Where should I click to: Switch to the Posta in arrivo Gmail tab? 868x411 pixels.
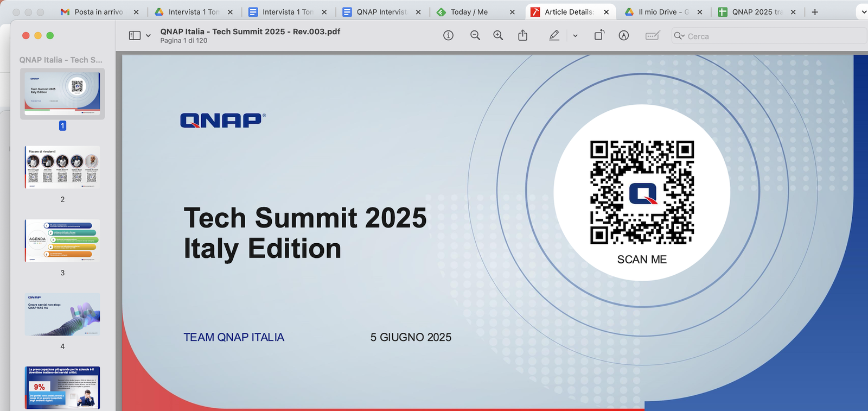99,12
